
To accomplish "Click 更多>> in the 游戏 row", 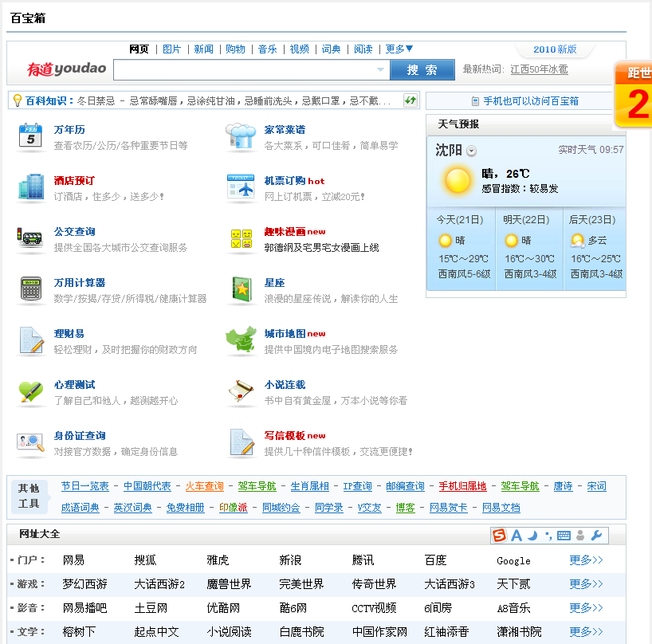I will click(x=586, y=584).
